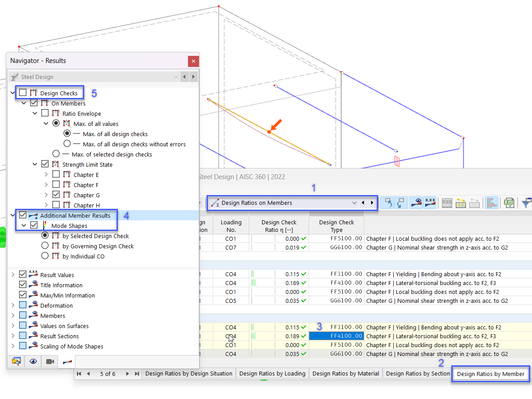Click the filter results toolbar icon

pyautogui.click(x=526, y=203)
